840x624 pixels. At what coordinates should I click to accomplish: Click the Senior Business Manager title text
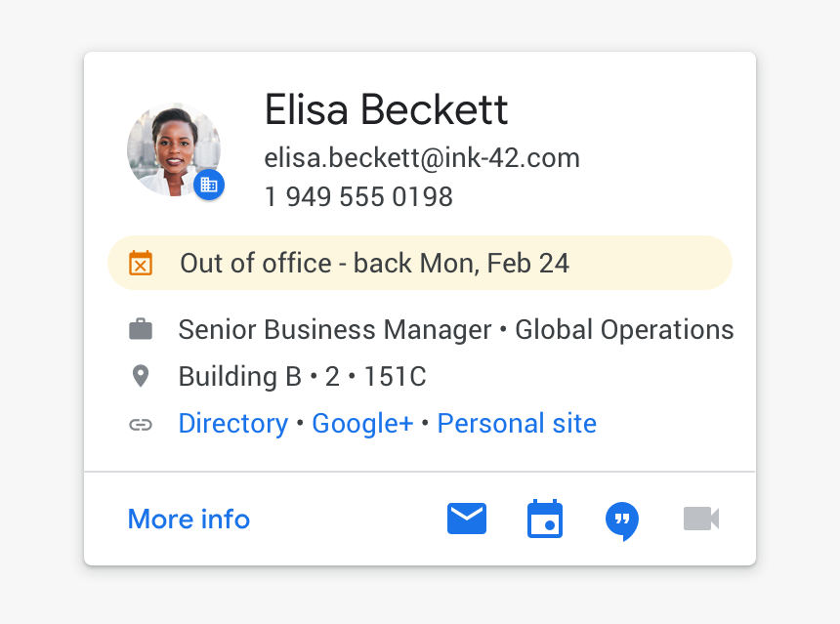click(x=334, y=330)
